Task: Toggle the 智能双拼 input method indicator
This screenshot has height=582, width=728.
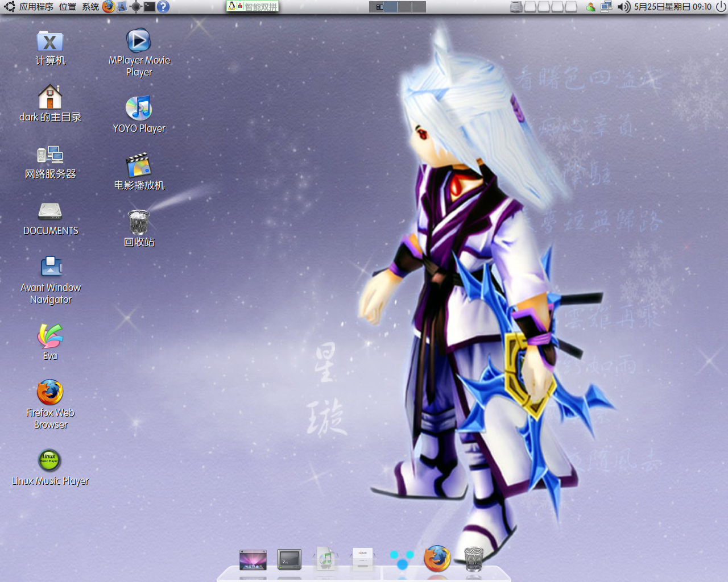Action: click(x=253, y=7)
